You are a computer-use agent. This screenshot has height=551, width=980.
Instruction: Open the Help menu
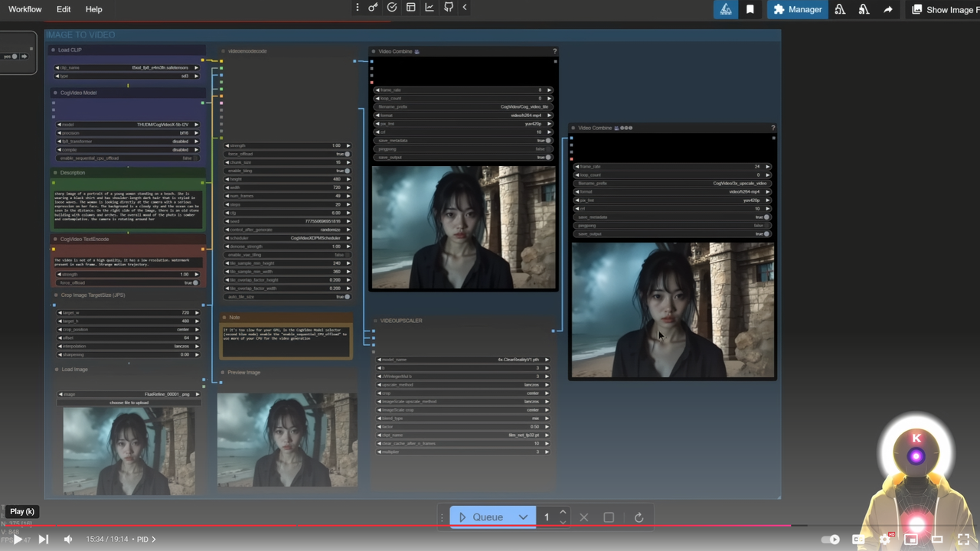click(x=94, y=9)
